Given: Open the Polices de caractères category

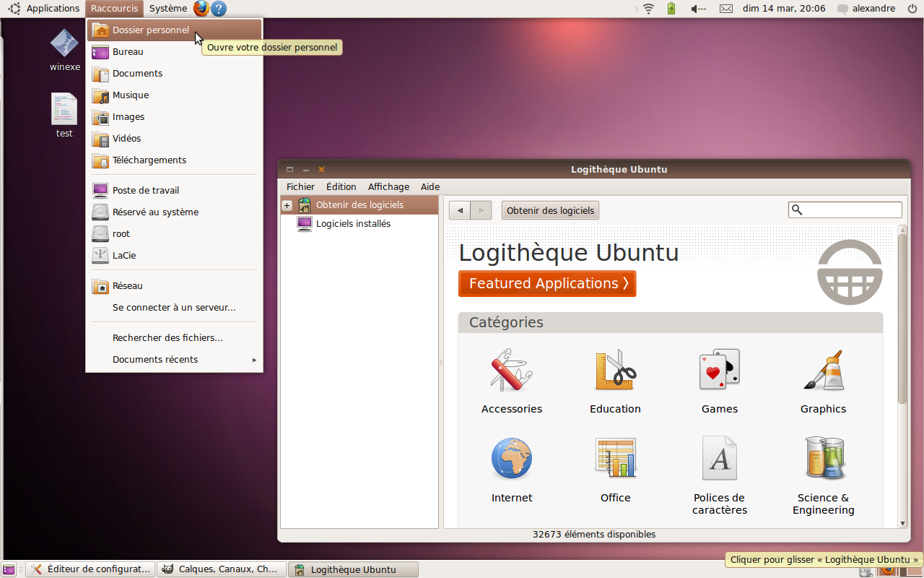Looking at the screenshot, I should [720, 475].
